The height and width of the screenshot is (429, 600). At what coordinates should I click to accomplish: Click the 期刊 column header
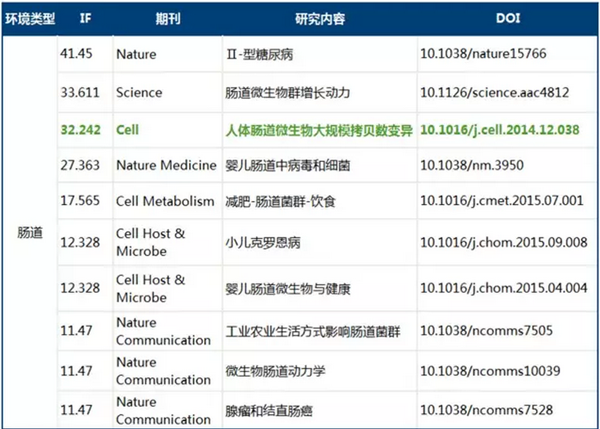coord(164,18)
